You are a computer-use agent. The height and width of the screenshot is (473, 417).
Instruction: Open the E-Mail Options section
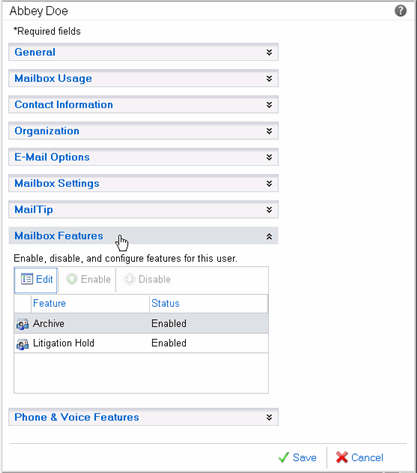tap(143, 157)
